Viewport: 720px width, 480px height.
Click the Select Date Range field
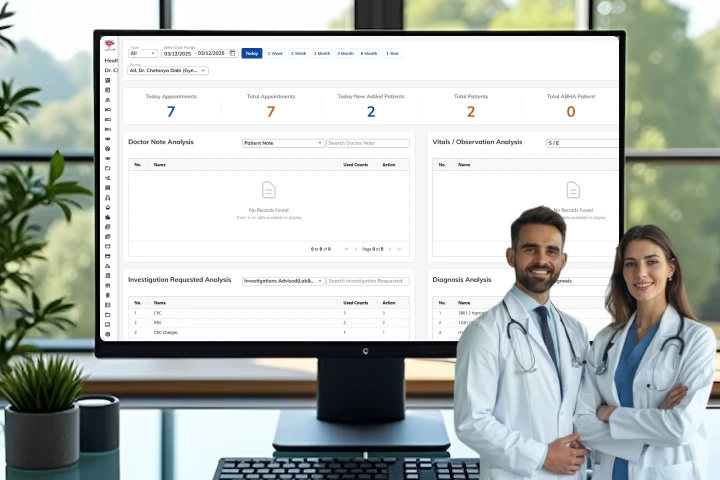[200, 53]
